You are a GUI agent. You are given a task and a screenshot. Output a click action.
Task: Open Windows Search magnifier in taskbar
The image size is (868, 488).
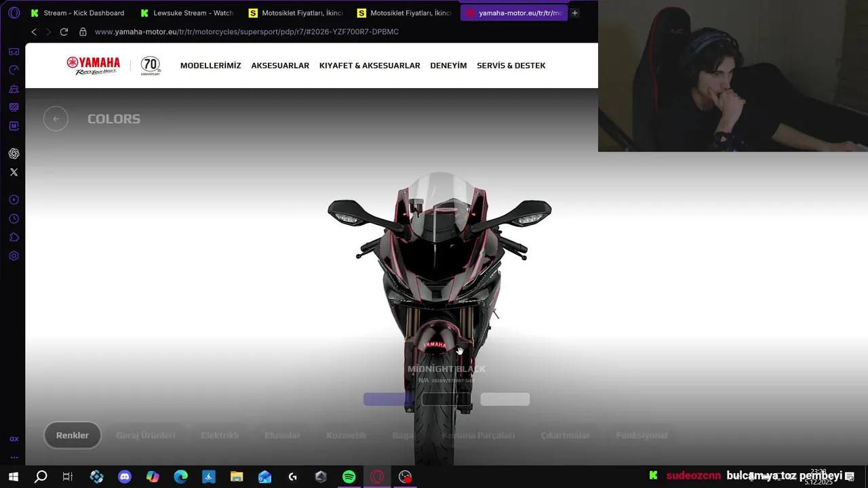coord(41,476)
